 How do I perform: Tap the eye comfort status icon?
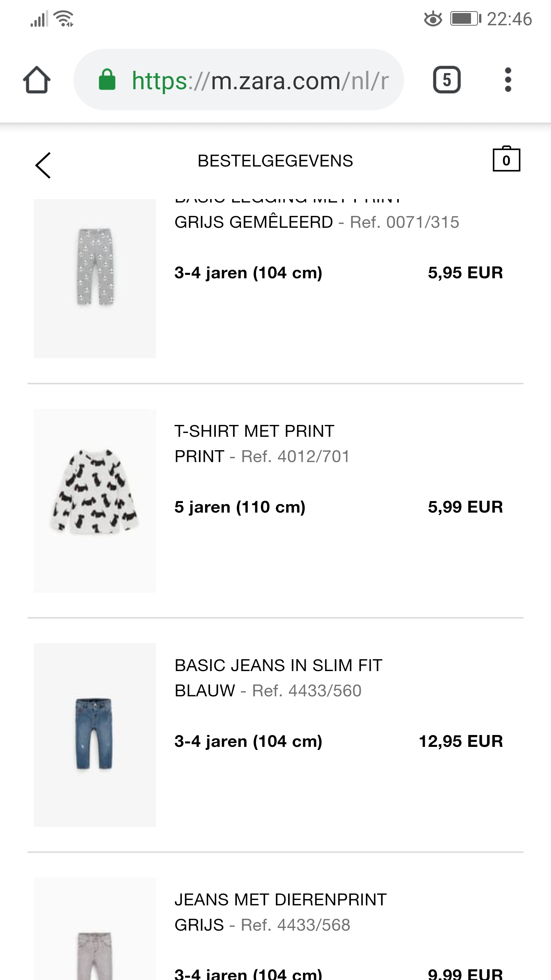tap(433, 19)
